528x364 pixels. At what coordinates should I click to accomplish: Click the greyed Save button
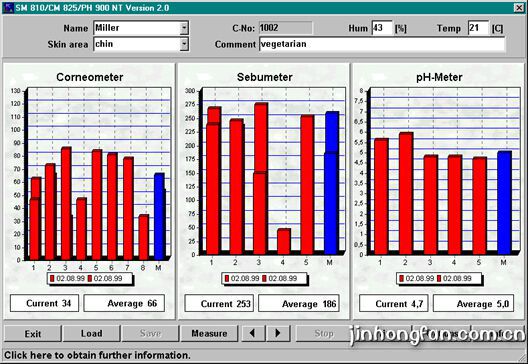150,333
